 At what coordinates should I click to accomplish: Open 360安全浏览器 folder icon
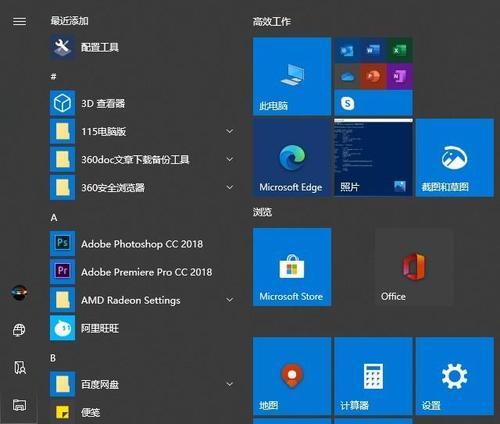62,187
